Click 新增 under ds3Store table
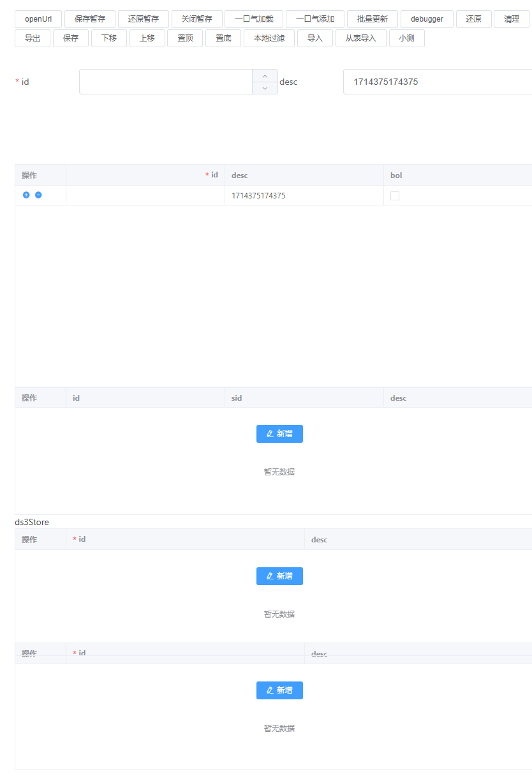Viewport: 532px width, 781px height. pyautogui.click(x=279, y=576)
